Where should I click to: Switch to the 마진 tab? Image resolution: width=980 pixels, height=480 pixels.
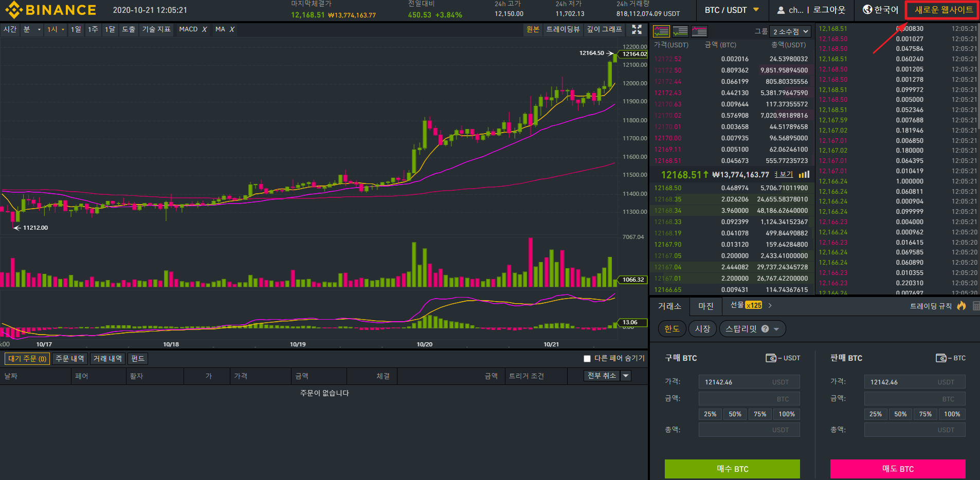click(705, 306)
